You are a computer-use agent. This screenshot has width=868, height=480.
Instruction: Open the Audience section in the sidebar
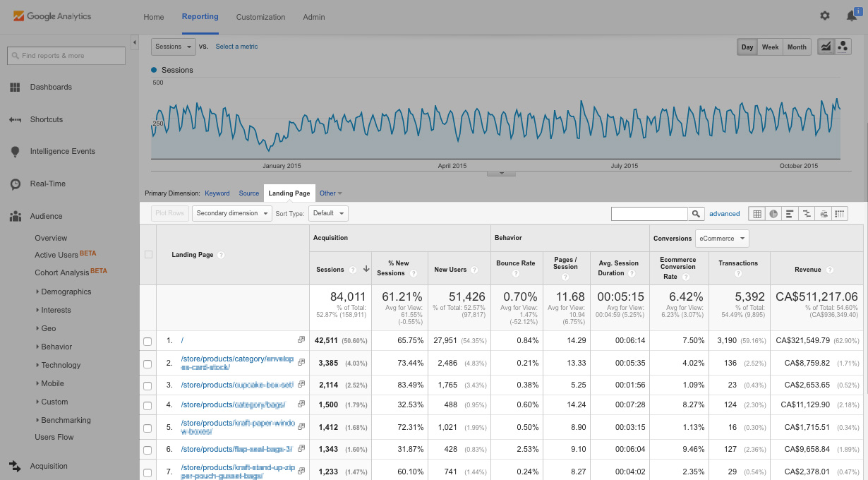(x=46, y=216)
